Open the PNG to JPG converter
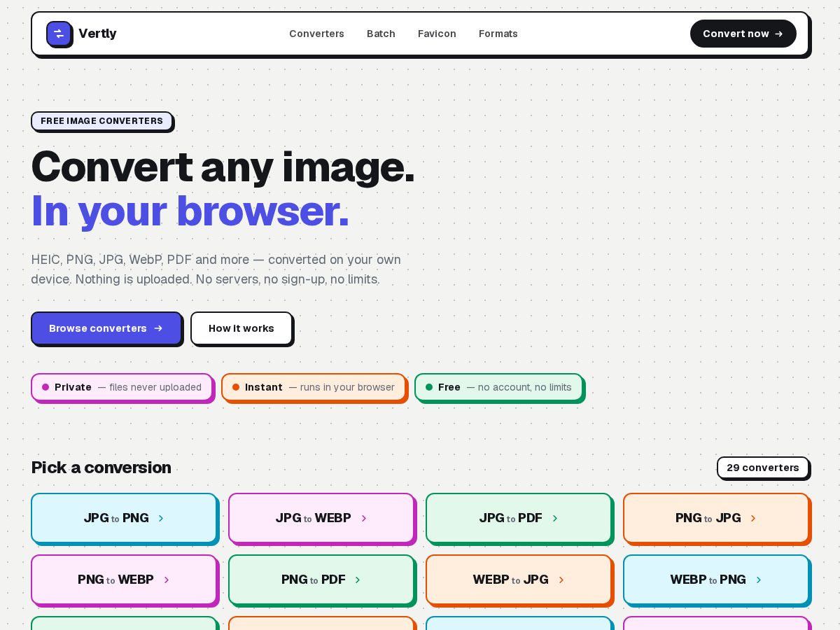 coord(716,518)
